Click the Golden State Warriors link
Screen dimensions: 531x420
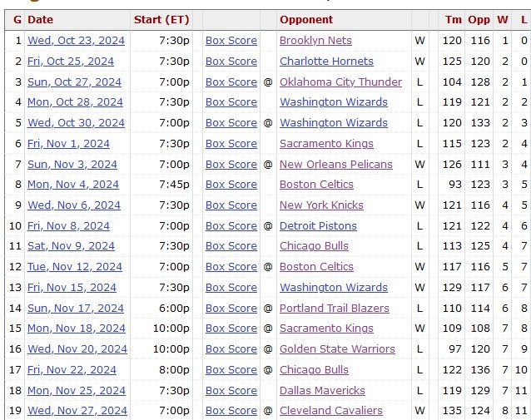coord(337,349)
